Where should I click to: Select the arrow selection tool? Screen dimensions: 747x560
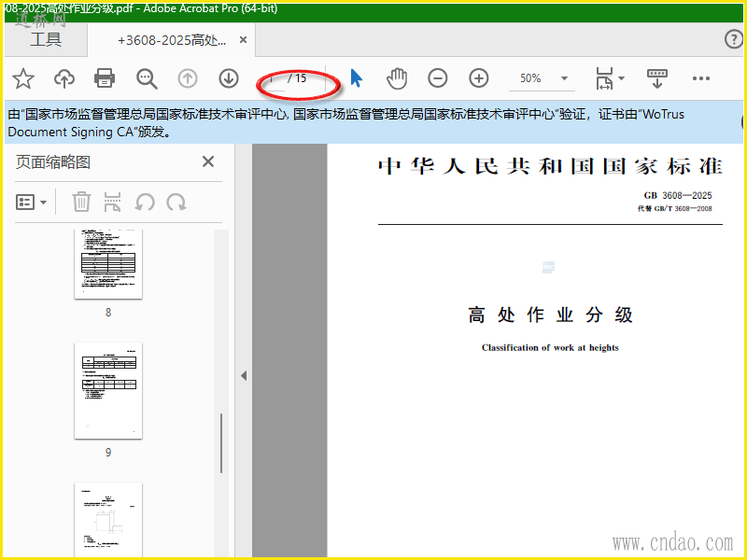coord(356,78)
